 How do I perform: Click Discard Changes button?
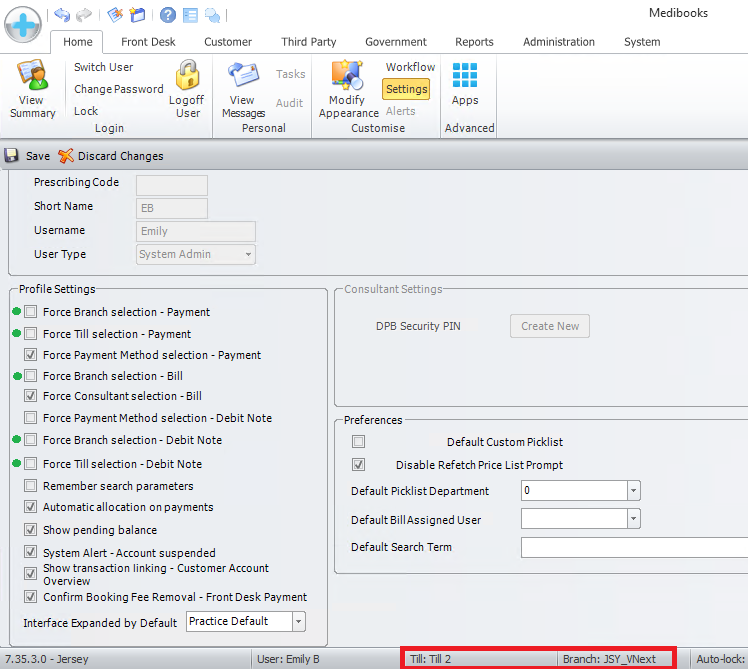111,156
